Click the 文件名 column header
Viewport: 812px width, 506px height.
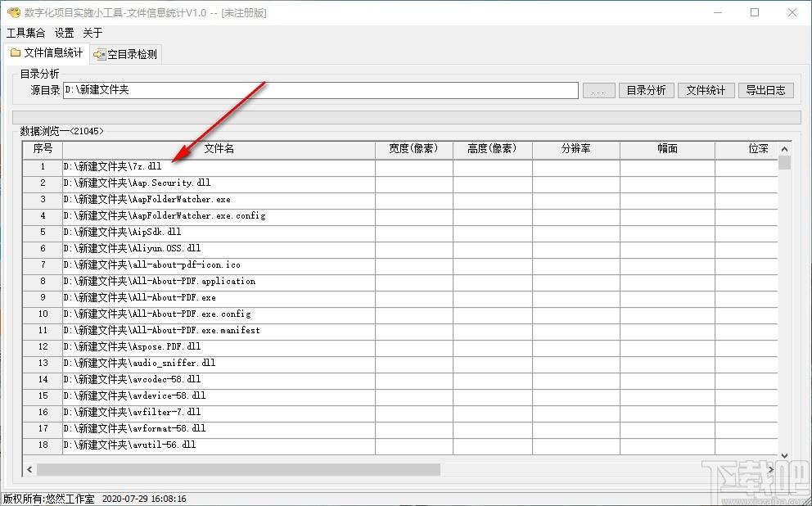[219, 149]
